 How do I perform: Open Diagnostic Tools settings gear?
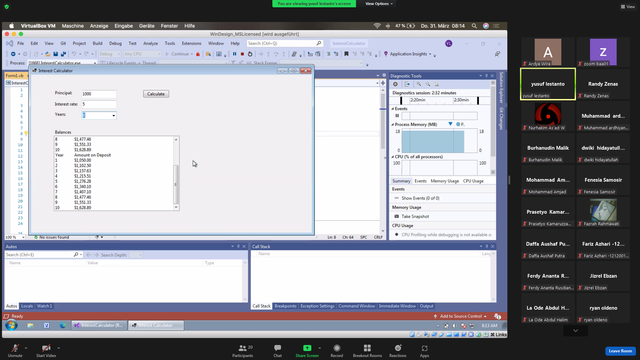(395, 84)
